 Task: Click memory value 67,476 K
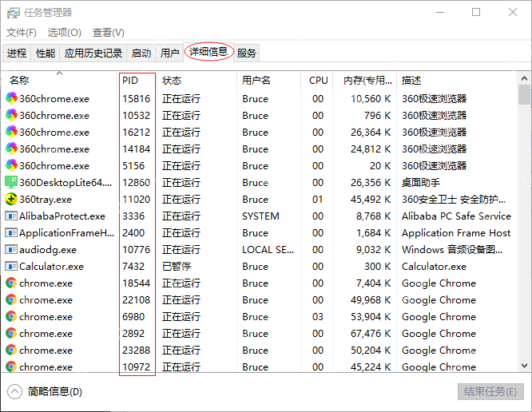[x=371, y=333]
